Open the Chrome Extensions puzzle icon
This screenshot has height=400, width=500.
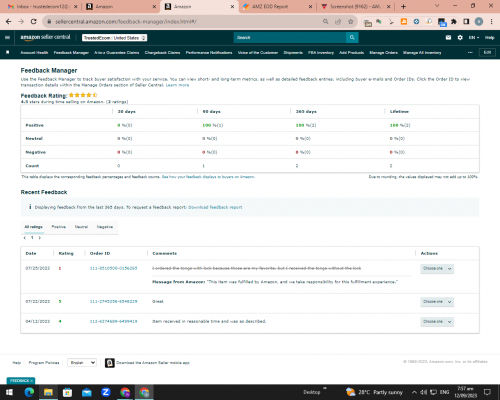point(454,21)
